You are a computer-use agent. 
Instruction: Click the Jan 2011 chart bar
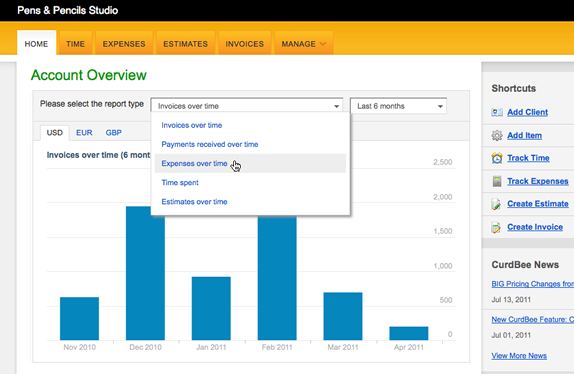pyautogui.click(x=211, y=308)
